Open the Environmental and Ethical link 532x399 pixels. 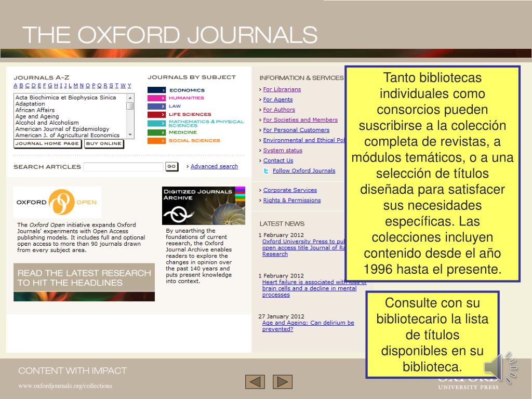[304, 140]
